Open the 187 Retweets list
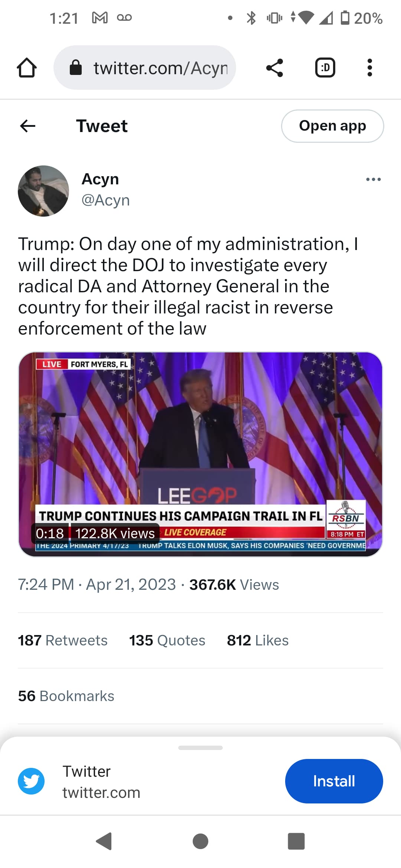 pyautogui.click(x=63, y=641)
